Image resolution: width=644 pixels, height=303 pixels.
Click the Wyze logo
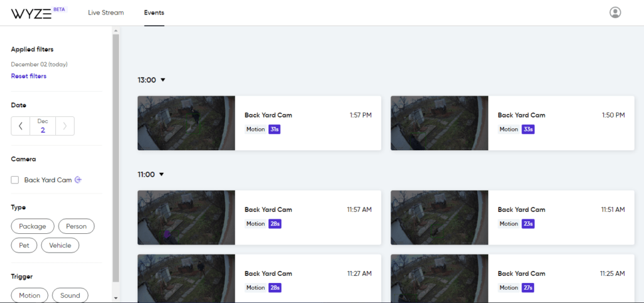pyautogui.click(x=31, y=13)
